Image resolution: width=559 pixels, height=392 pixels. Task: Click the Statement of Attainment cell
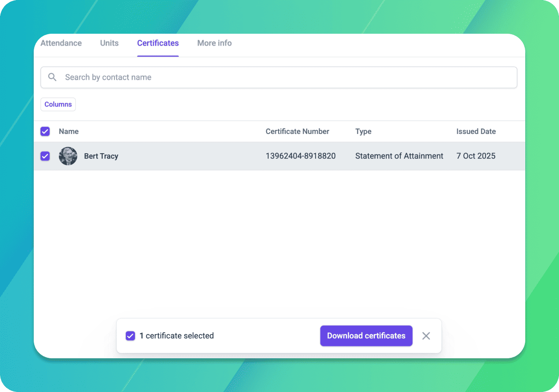pyautogui.click(x=399, y=156)
